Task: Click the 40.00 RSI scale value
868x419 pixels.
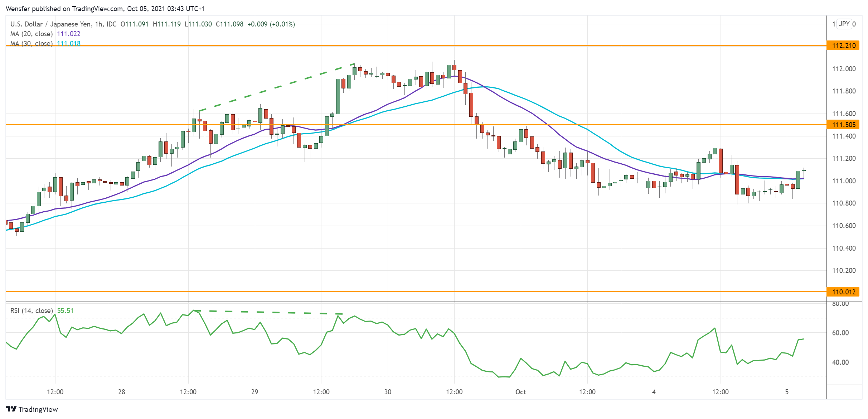Action: [840, 362]
